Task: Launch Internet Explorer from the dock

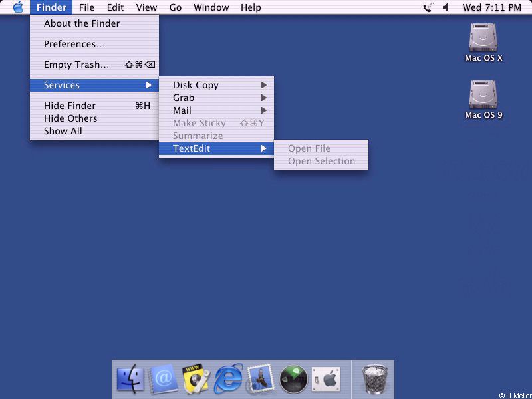Action: (x=228, y=378)
